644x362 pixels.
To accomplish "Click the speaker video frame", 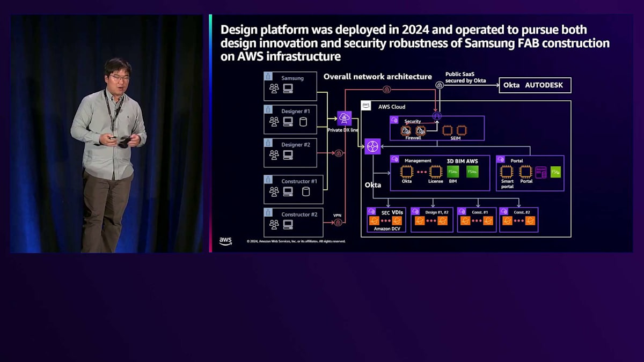I will [107, 134].
